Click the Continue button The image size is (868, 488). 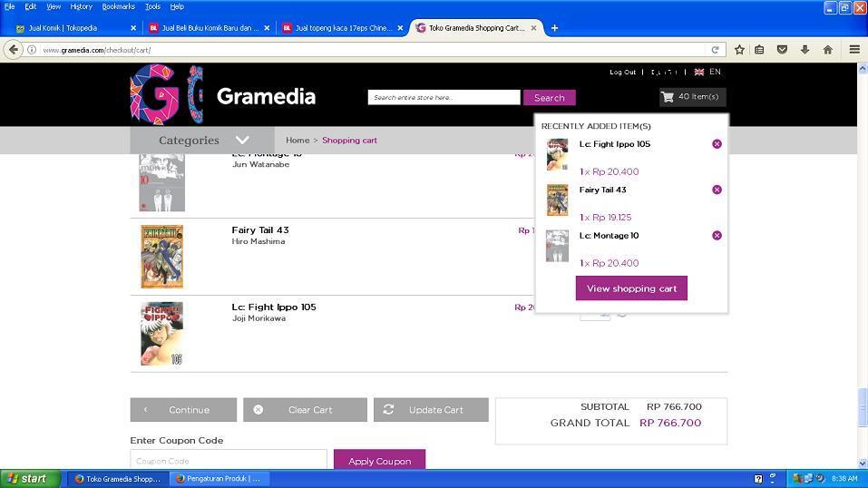[x=183, y=410]
